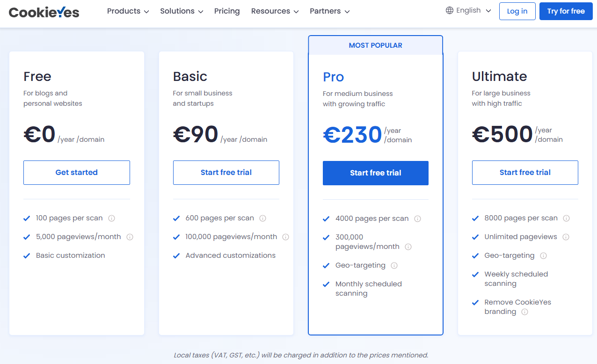
Task: Click info icon next to 4000 pages per scan
Action: pos(418,218)
